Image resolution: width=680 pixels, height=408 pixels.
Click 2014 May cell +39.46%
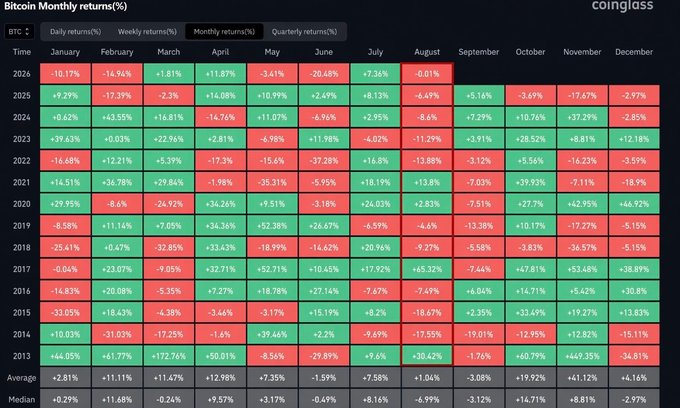(272, 334)
